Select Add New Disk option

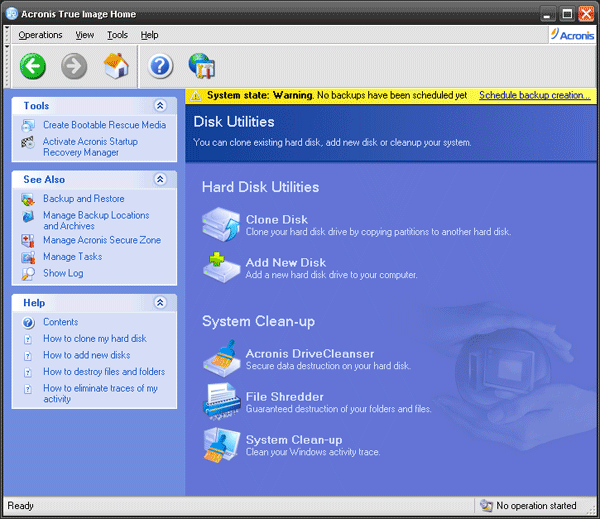click(286, 263)
